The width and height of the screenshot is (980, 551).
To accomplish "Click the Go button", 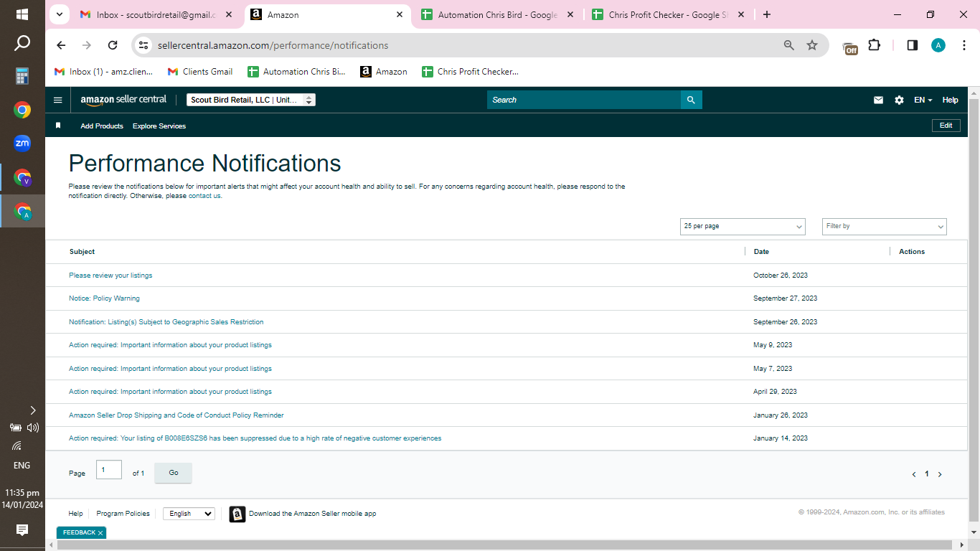I will point(174,473).
